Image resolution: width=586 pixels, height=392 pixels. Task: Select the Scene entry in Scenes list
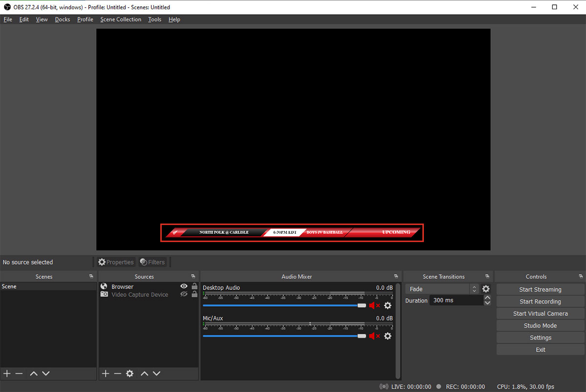[x=48, y=287]
